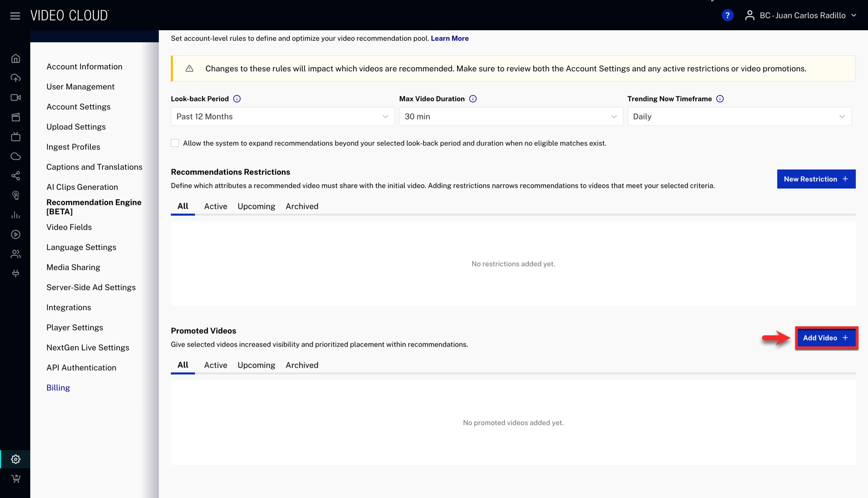Open the hamburger navigation menu
This screenshot has width=868, height=498.
15,16
